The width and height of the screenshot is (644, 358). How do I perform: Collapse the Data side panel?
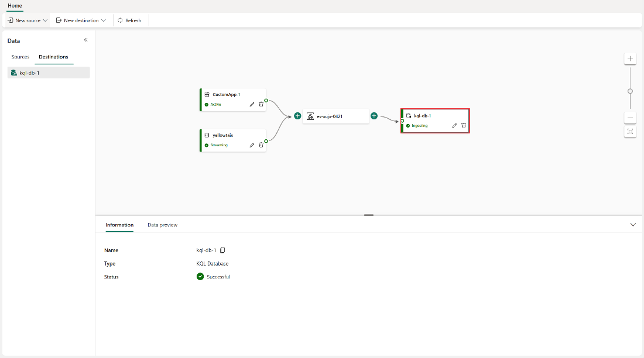[85, 40]
